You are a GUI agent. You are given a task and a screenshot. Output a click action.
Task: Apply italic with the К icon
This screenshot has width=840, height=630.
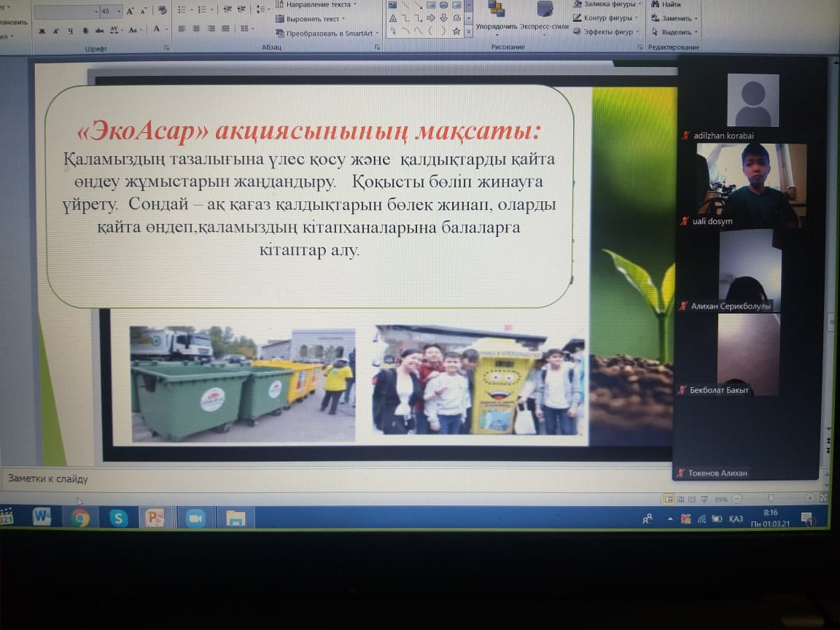[x=55, y=31]
